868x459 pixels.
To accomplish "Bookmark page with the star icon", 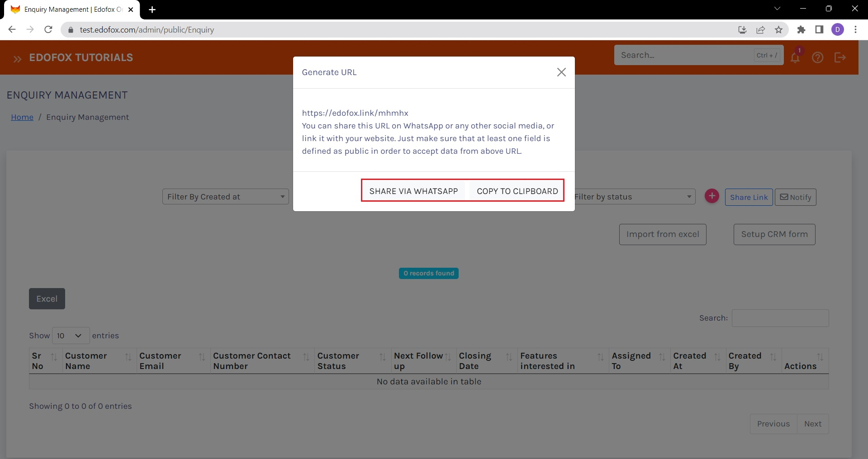I will (x=778, y=30).
